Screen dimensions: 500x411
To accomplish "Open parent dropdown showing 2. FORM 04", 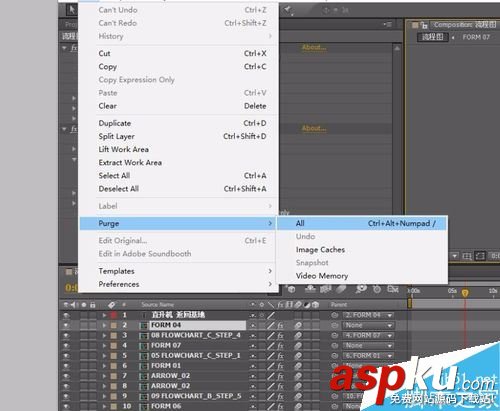I will tap(368, 315).
